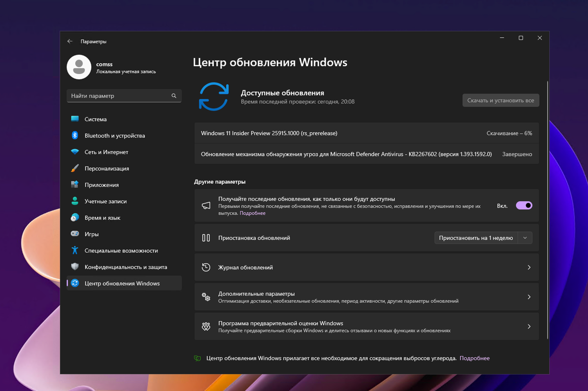Check Windows 11 Insider Preview download progress
The image size is (588, 391).
point(509,133)
